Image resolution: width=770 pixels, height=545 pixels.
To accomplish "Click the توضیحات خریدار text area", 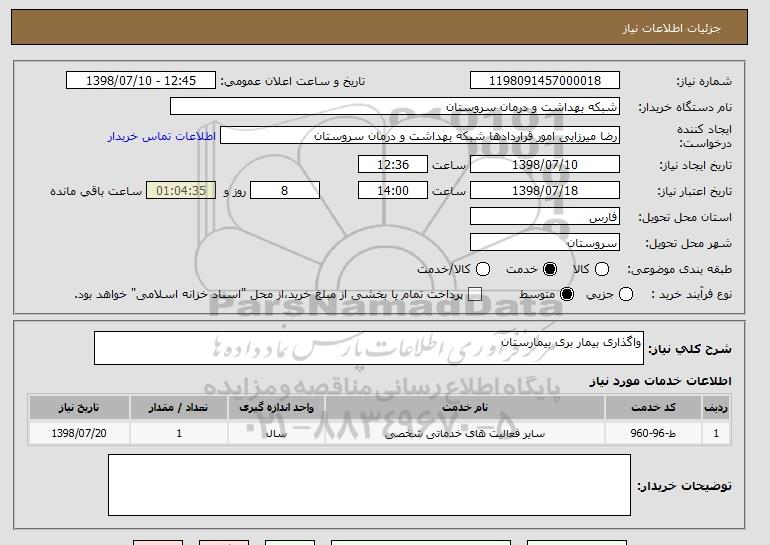I will 369,485.
